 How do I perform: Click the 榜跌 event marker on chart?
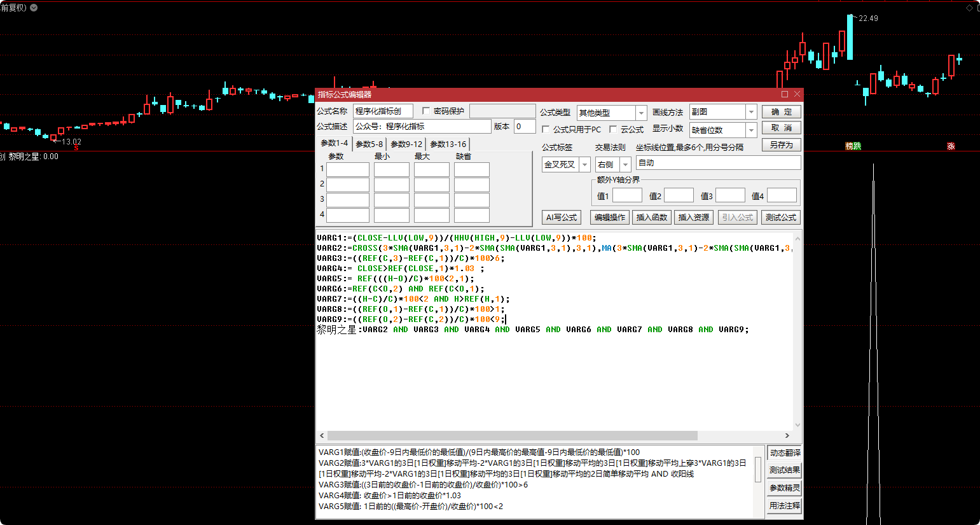(x=853, y=146)
